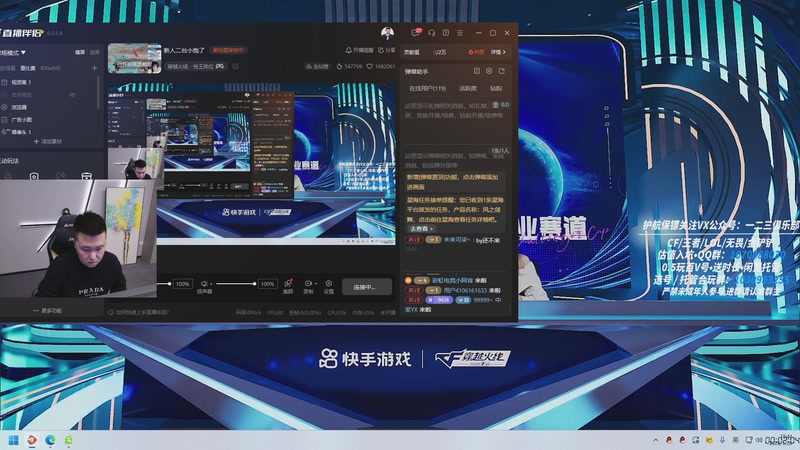The height and width of the screenshot is (450, 800).
Task: Switch to 在线用户(119) tab
Action: pos(428,88)
